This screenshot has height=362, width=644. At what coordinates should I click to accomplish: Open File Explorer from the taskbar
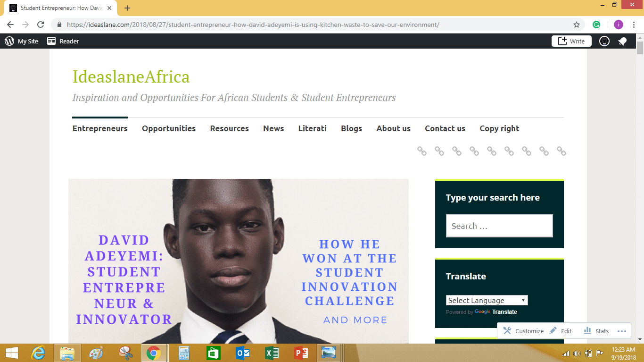pos(67,353)
